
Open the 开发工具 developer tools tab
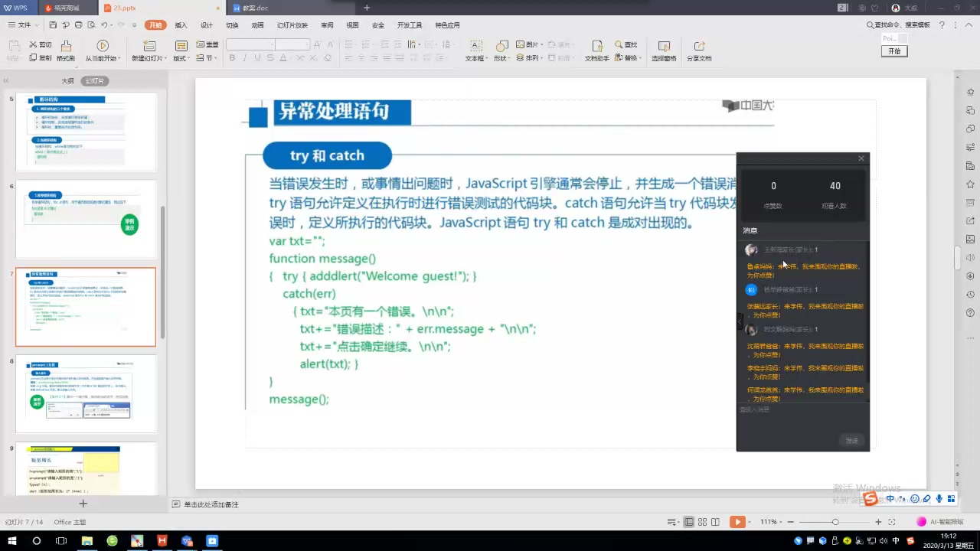[x=410, y=25]
